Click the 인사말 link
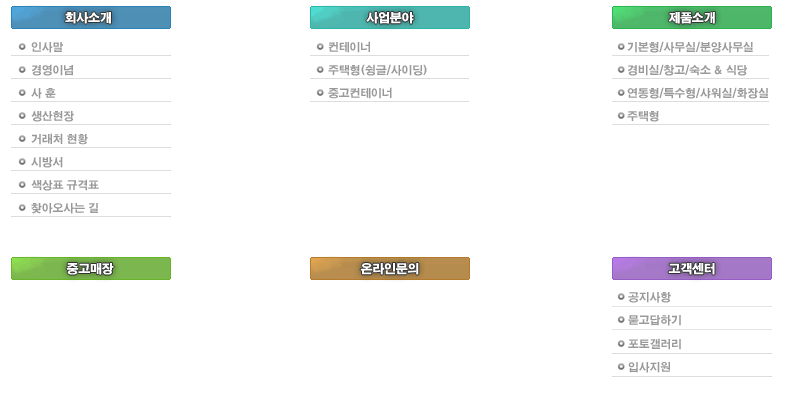The width and height of the screenshot is (785, 412). click(x=47, y=47)
